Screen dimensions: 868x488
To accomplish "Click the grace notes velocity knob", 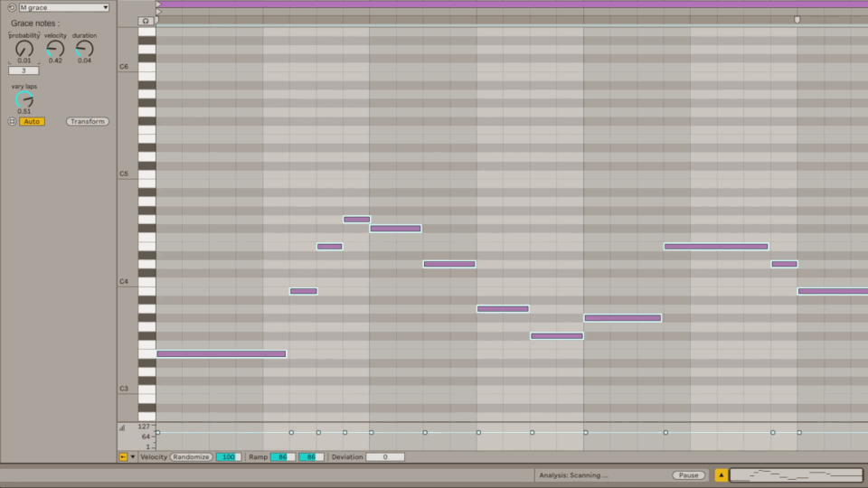I will (x=55, y=49).
